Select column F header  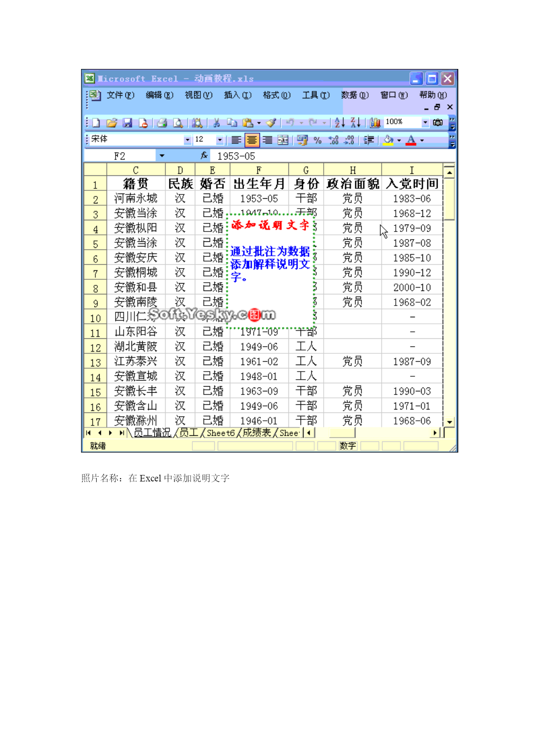pyautogui.click(x=259, y=170)
